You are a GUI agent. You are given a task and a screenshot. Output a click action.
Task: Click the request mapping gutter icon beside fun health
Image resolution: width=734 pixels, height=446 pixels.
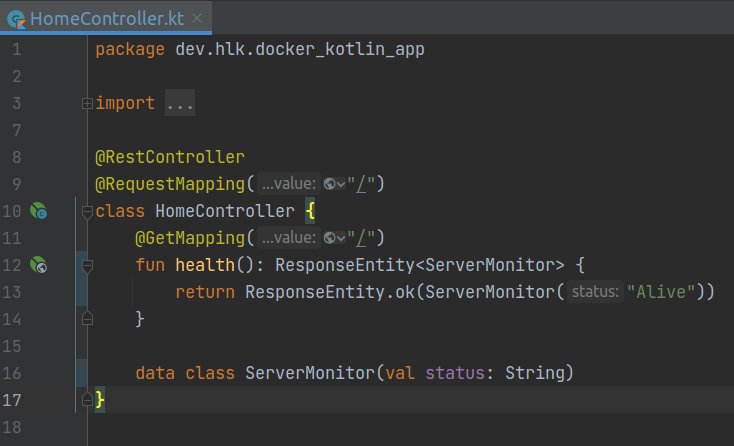38,265
